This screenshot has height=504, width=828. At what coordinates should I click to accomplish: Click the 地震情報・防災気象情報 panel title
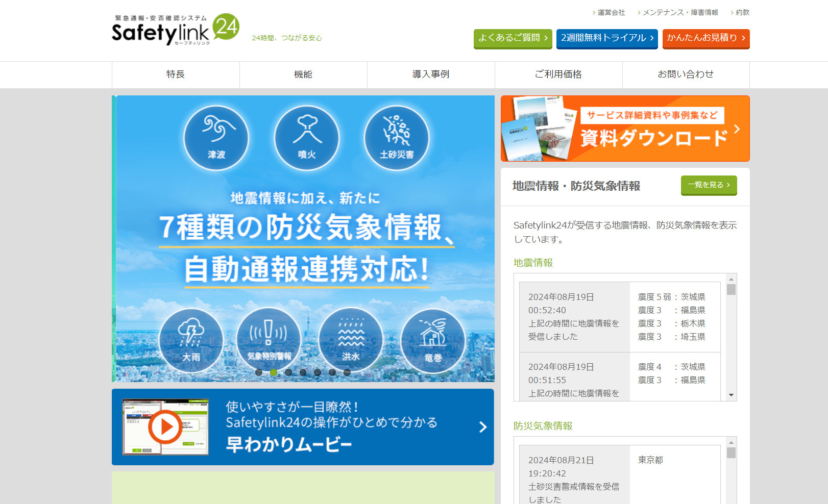pos(576,186)
